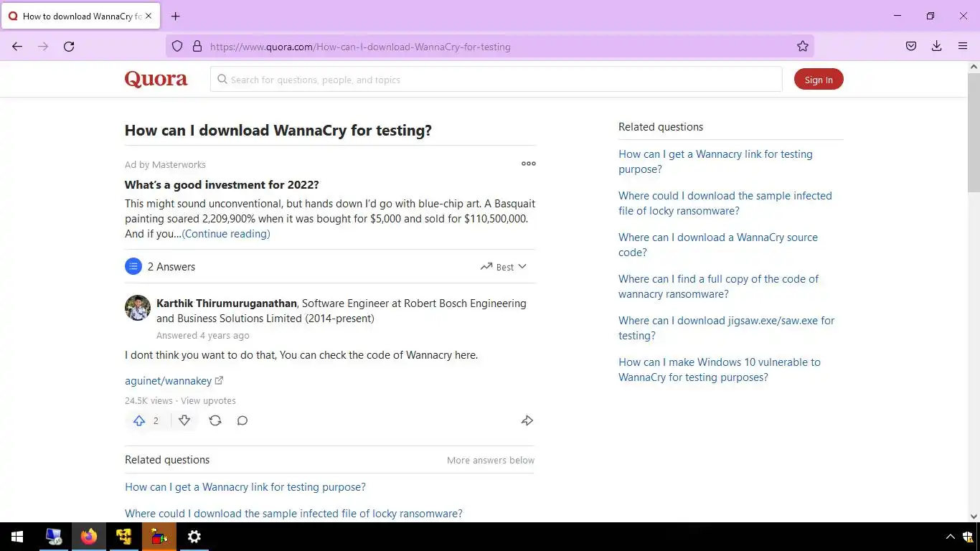The height and width of the screenshot is (551, 980).
Task: Click the reshare answer icon
Action: coord(215,421)
